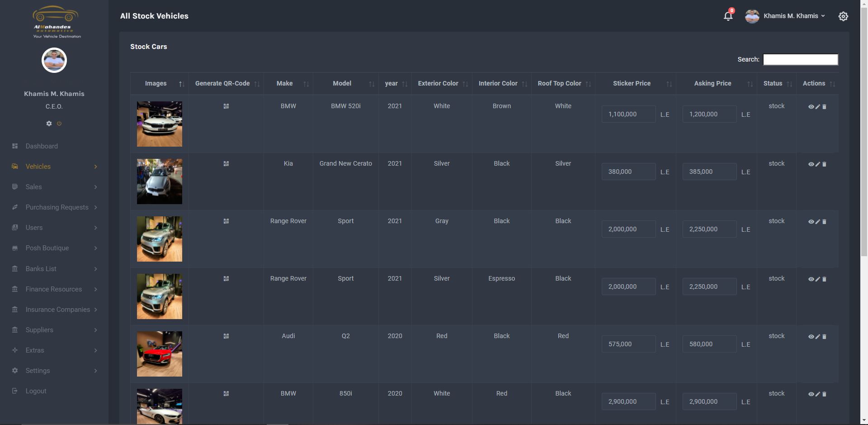Screen dimensions: 868x425
Task: Expand the Users sidebar menu
Action: (x=54, y=228)
